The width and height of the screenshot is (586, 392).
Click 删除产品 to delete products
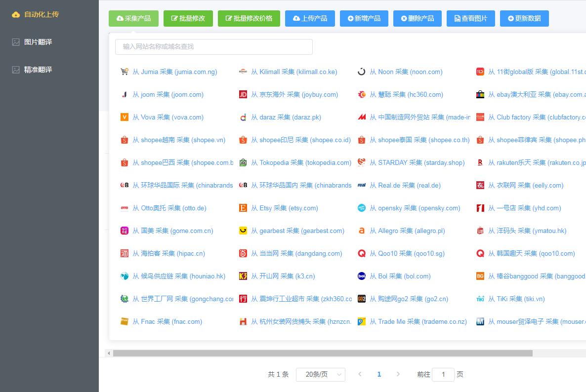(418, 18)
